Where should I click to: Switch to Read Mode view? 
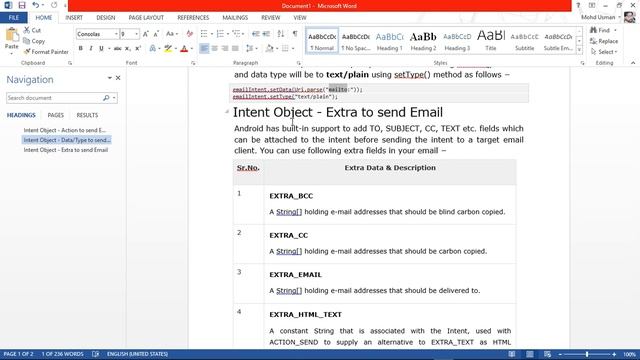point(511,354)
